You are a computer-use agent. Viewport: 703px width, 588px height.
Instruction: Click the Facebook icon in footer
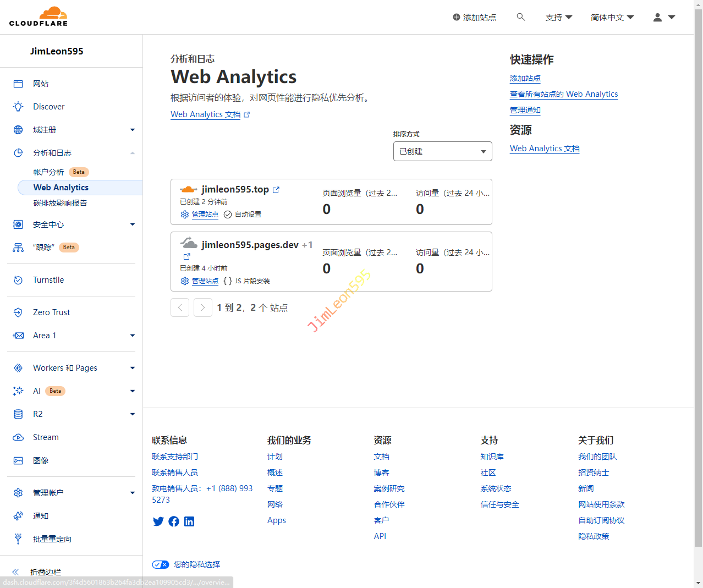[x=174, y=521]
